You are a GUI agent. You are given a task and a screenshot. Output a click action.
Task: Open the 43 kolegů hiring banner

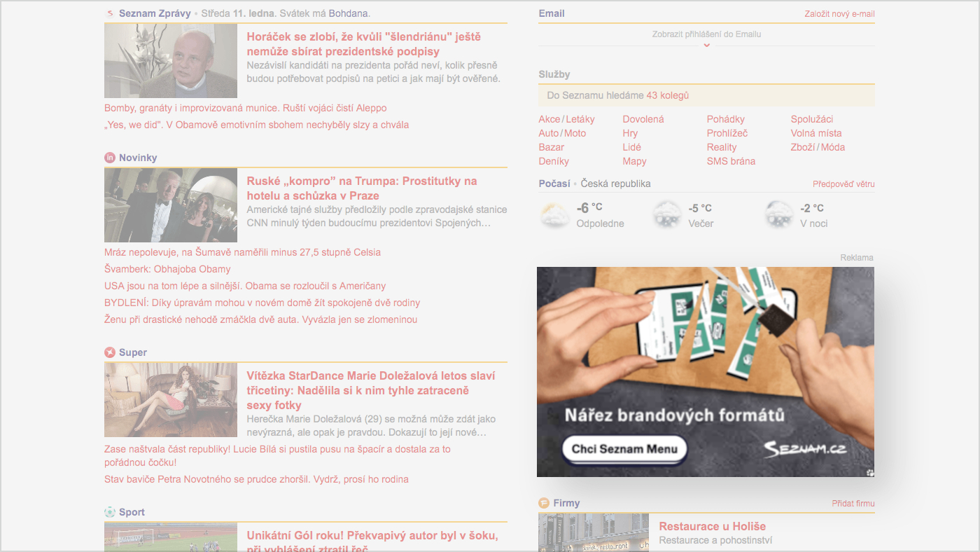pos(706,95)
